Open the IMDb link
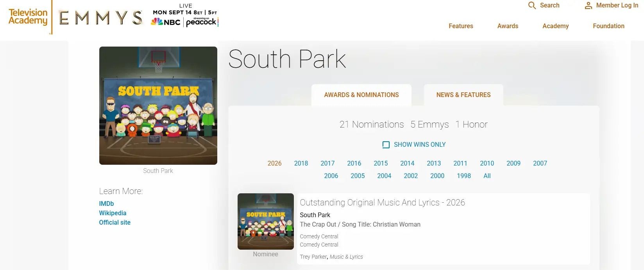This screenshot has height=270, width=644. coord(106,203)
